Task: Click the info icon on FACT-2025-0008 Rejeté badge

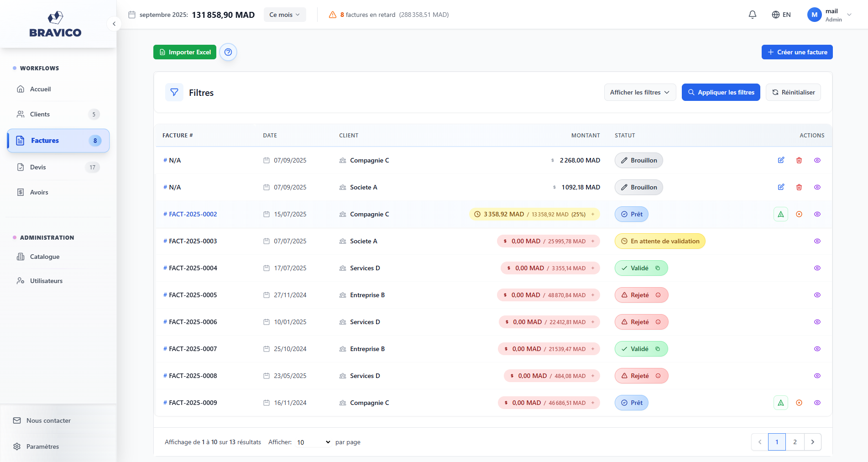Action: point(658,376)
